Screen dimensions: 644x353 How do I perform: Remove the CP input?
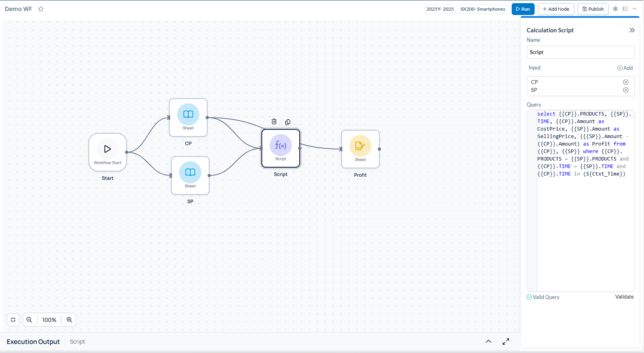coord(625,82)
